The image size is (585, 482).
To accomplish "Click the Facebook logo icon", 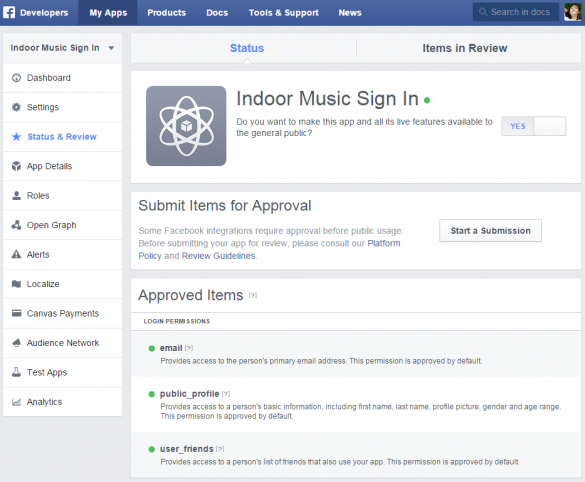I will [x=9, y=12].
